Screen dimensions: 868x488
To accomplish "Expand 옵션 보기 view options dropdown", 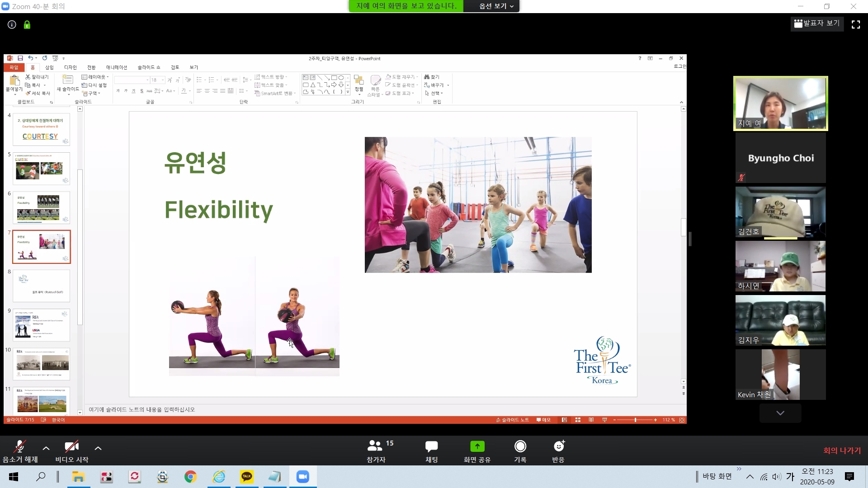I will click(495, 6).
